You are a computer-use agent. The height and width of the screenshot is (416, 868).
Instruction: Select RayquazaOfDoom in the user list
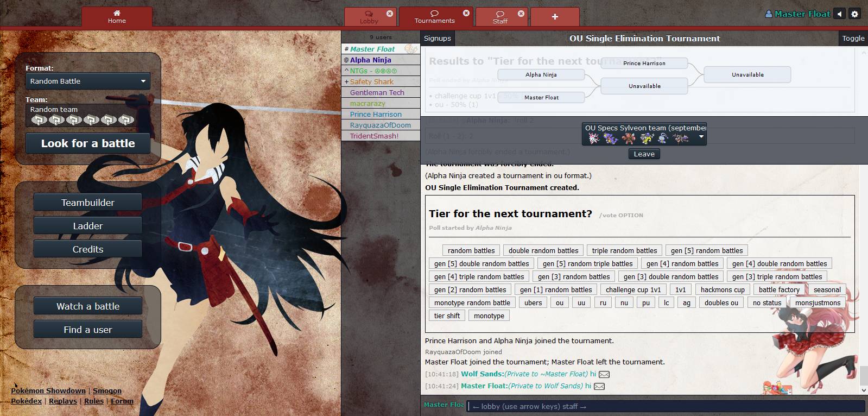381,125
